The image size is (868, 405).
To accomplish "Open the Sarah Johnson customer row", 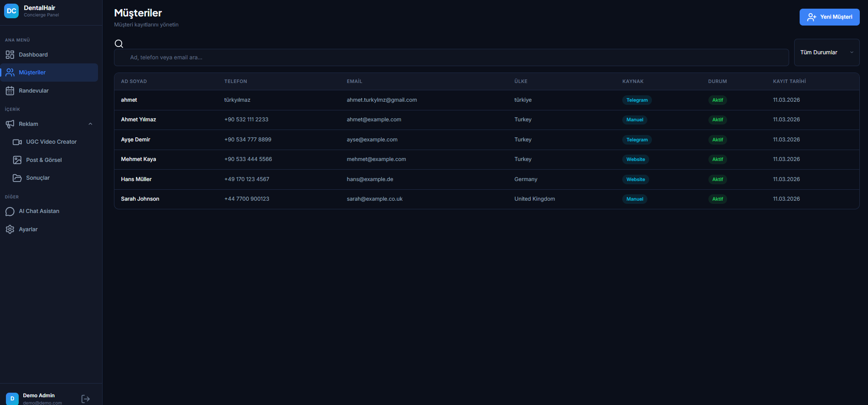I will tap(140, 199).
